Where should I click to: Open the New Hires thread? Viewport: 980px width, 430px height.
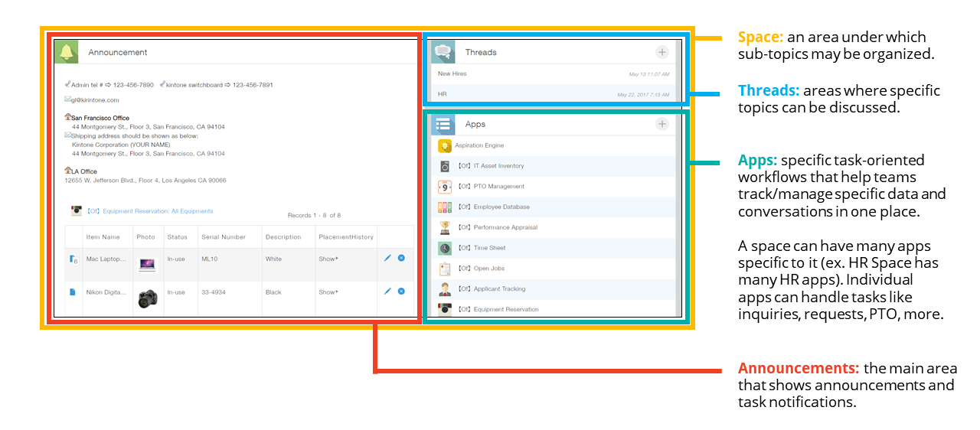452,74
